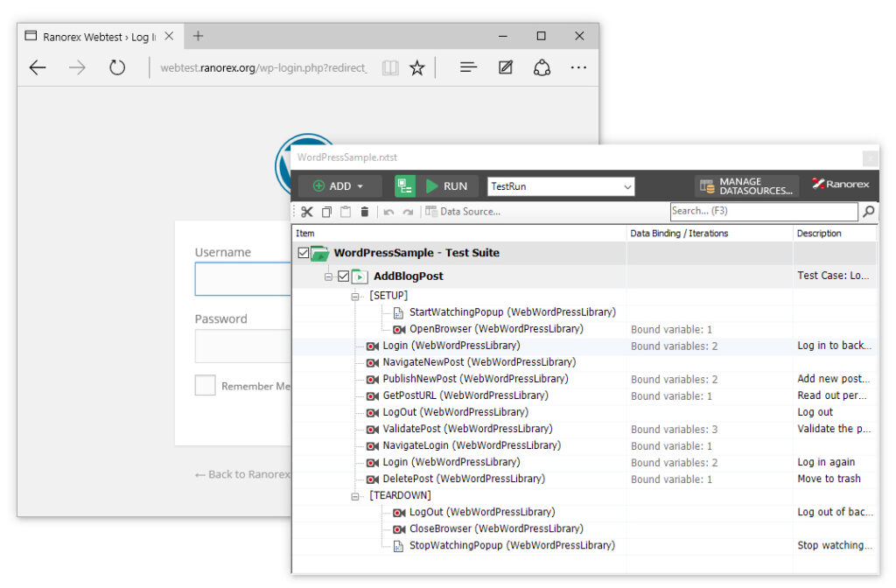
Task: Copy selected test suite item
Action: 326,212
